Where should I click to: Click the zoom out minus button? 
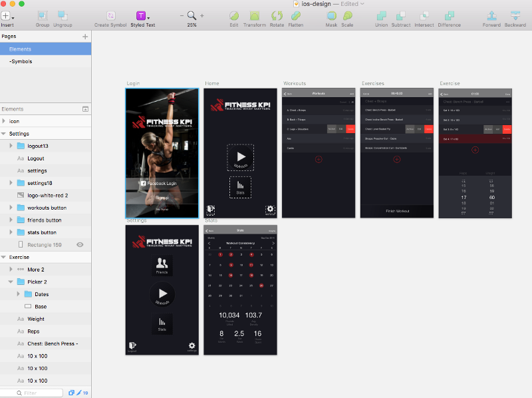182,15
